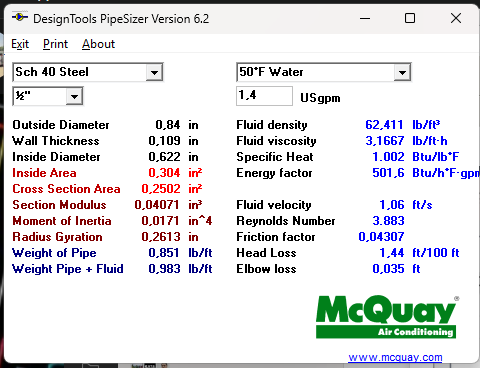The image size is (480, 368).
Task: Open the Print menu
Action: click(x=55, y=44)
